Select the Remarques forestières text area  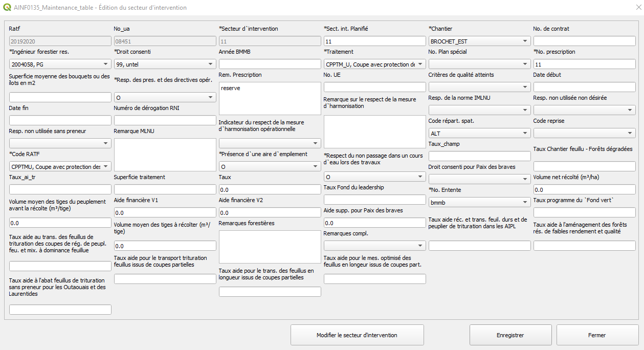[x=270, y=247]
